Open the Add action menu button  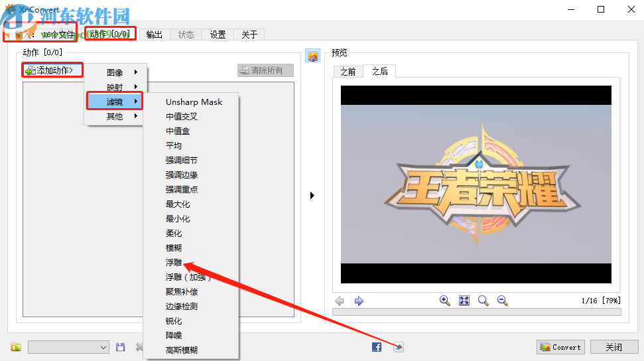(52, 70)
